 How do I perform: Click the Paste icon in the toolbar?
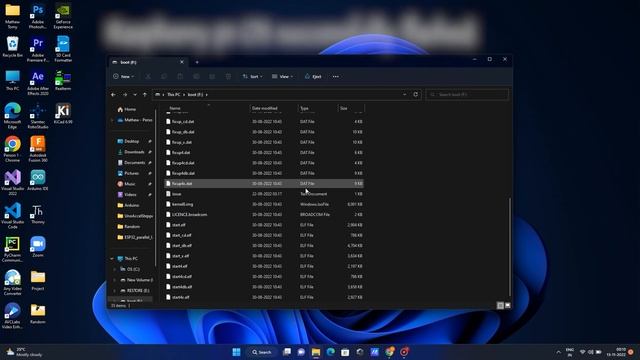click(x=180, y=76)
